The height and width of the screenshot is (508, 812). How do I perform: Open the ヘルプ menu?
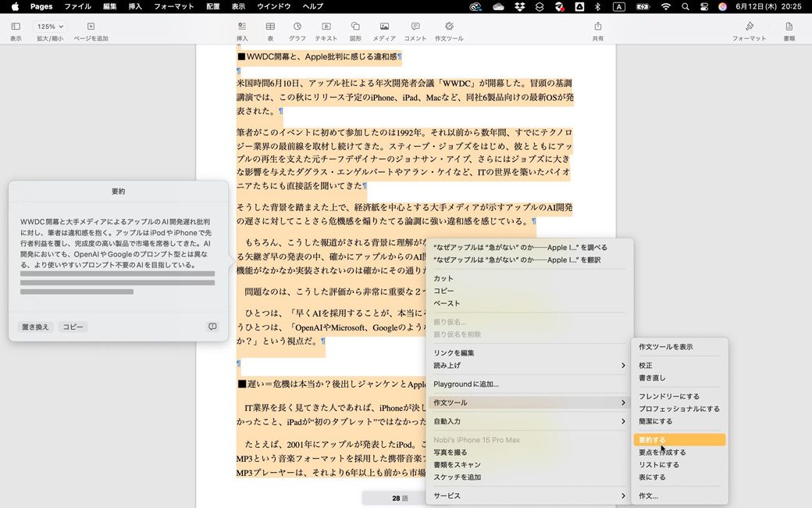point(313,7)
